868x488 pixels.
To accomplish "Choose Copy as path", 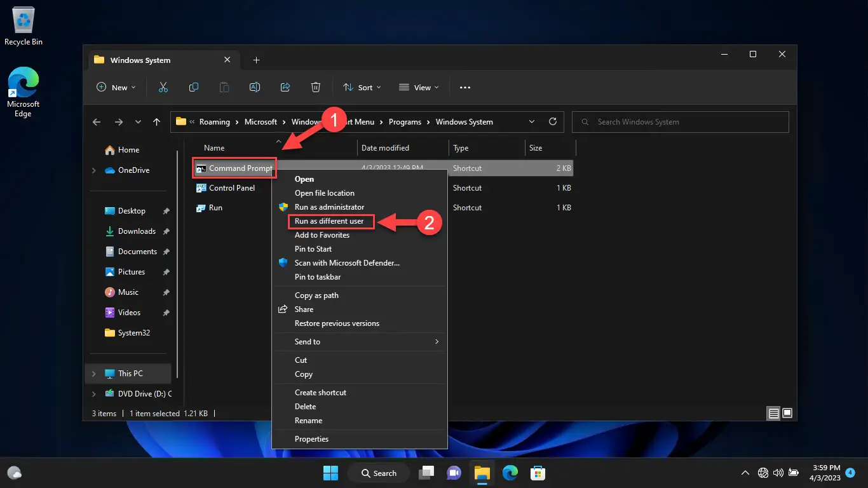I will [359, 295].
